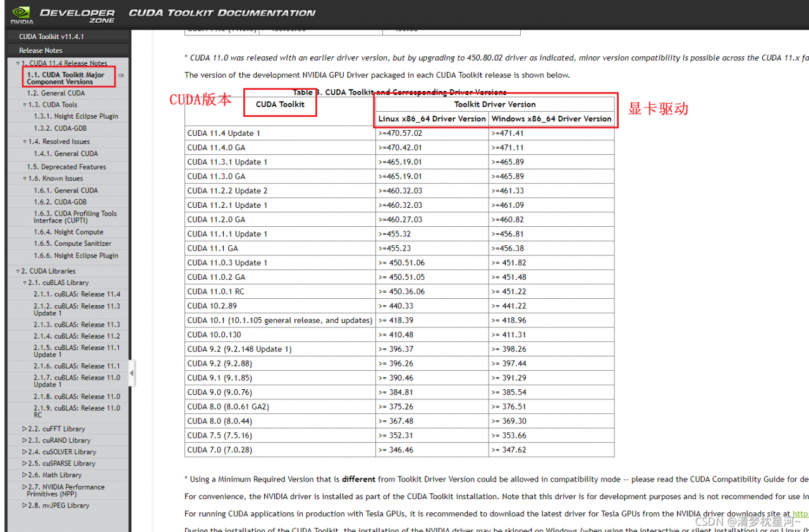The height and width of the screenshot is (532, 809).
Task: Expand the 2.2. cuFFT Library node
Action: point(25,429)
